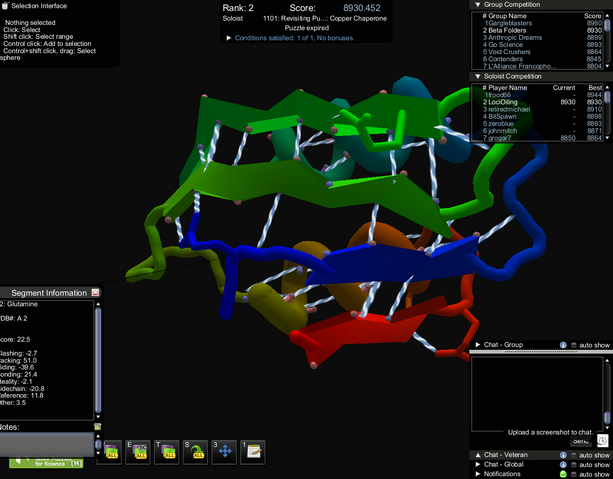Click the chat window scrollbar thumb
Screen dimensions: 613x479
point(607,417)
